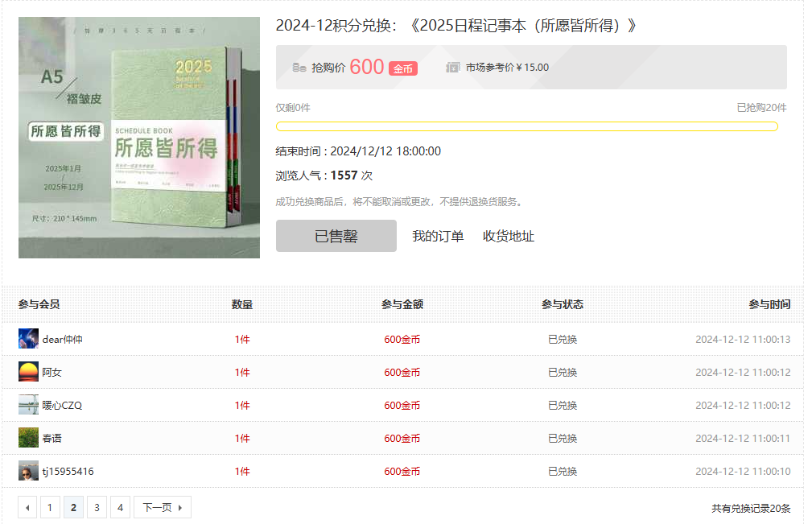Click dear仲仲's avatar icon
Viewport: 812px width, 524px height.
point(28,339)
